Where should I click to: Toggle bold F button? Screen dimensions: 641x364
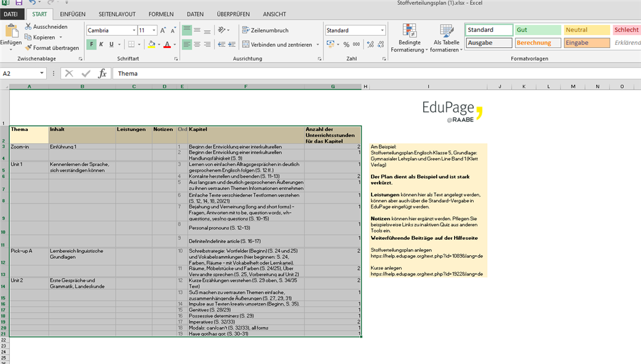(91, 44)
